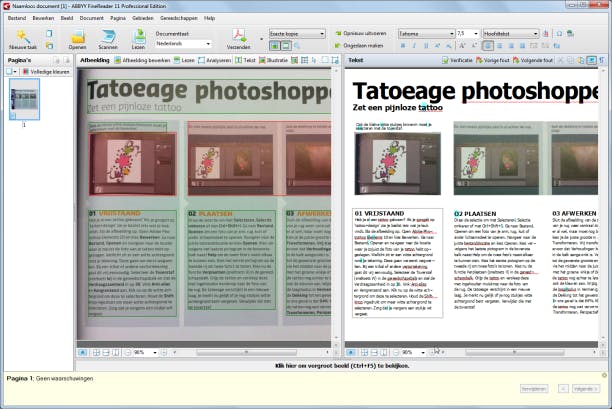Screen dimensions: 612x409
Task: Click the Nieuwe taak icon
Action: pyautogui.click(x=21, y=36)
